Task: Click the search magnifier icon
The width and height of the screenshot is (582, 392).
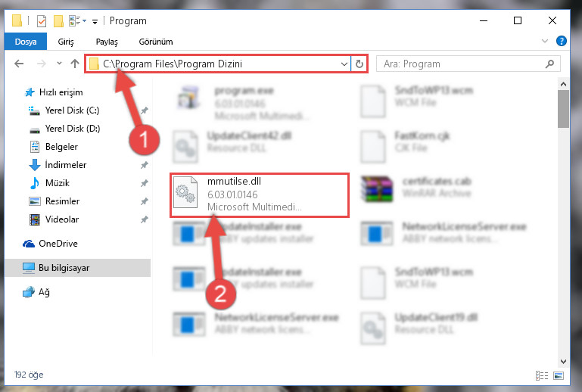Action: click(549, 64)
